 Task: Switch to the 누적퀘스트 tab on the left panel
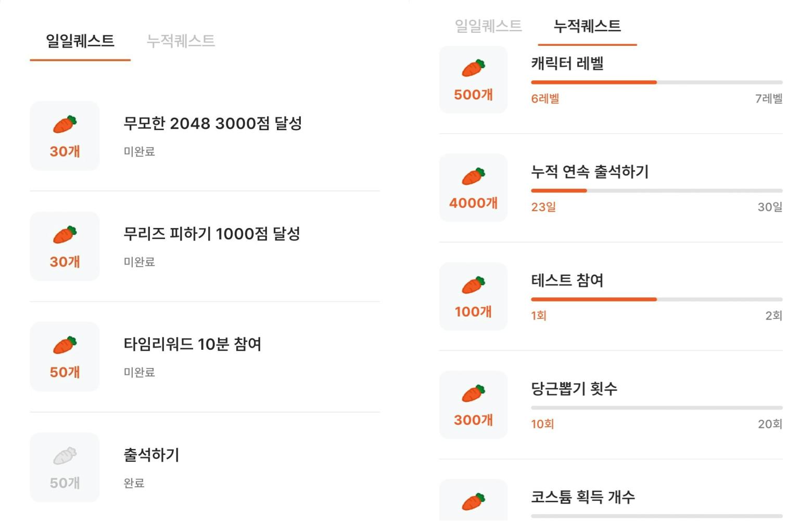pos(182,42)
